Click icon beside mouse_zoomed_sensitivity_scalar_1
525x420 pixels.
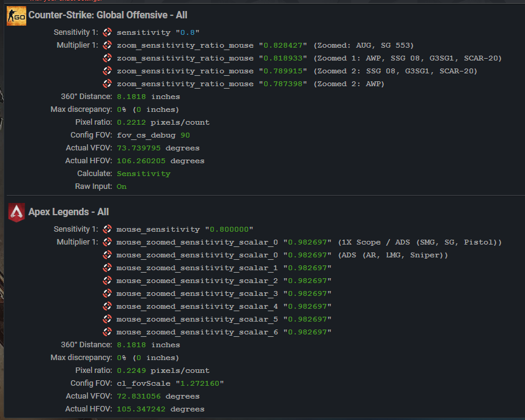coord(107,268)
